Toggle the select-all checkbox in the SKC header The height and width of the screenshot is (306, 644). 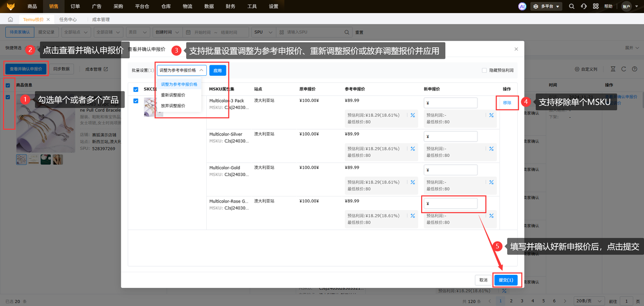[136, 89]
